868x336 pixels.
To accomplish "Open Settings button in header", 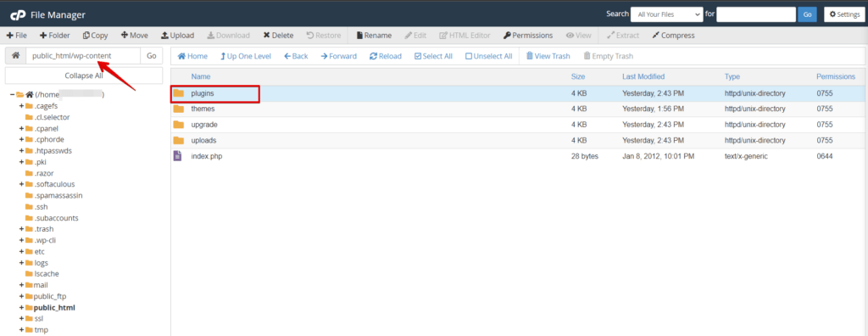I will [x=844, y=15].
